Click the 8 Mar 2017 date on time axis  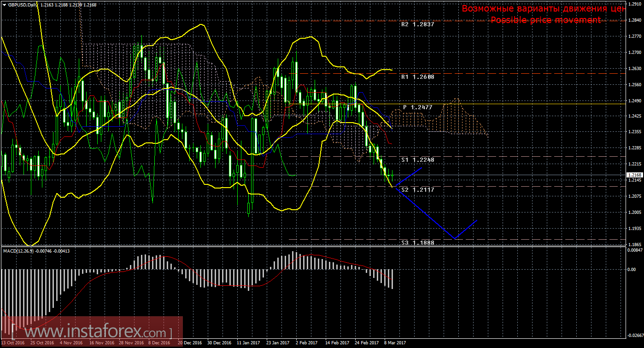coord(395,343)
